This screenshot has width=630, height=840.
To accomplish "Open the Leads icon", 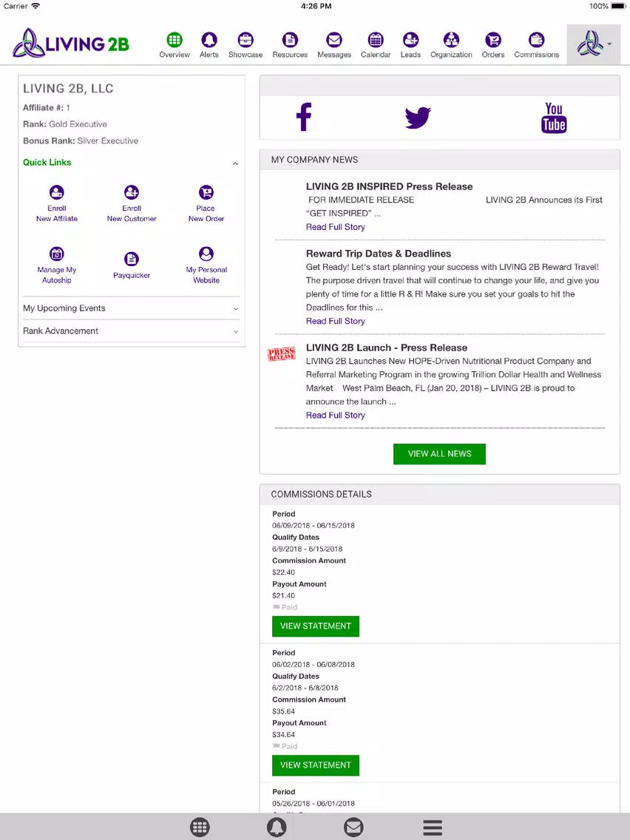I will (410, 45).
